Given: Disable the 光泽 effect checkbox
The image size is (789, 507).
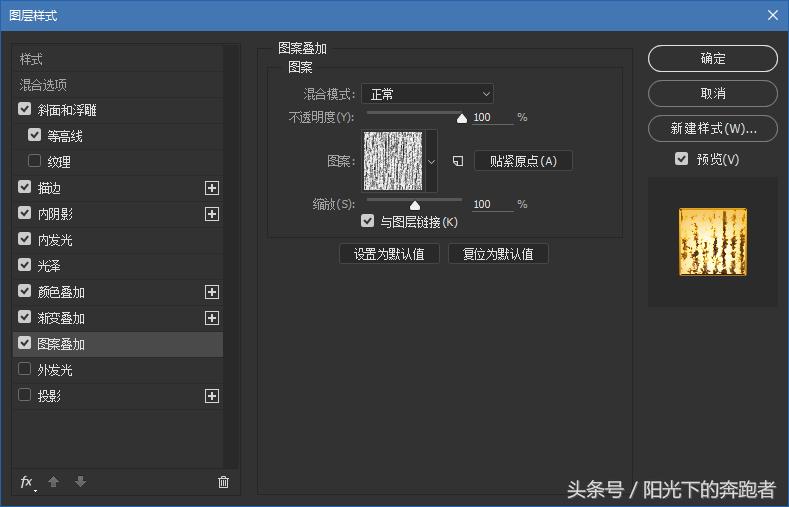Looking at the screenshot, I should [25, 265].
